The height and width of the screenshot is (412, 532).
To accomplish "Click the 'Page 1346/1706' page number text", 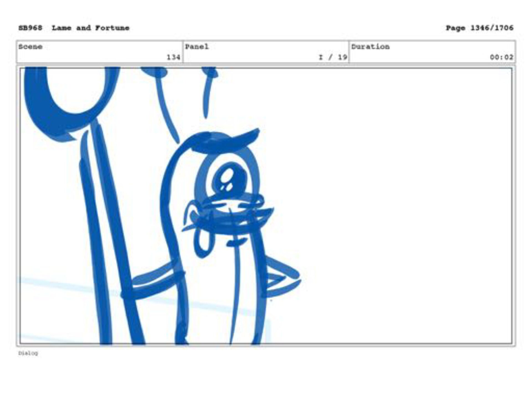I will (479, 28).
